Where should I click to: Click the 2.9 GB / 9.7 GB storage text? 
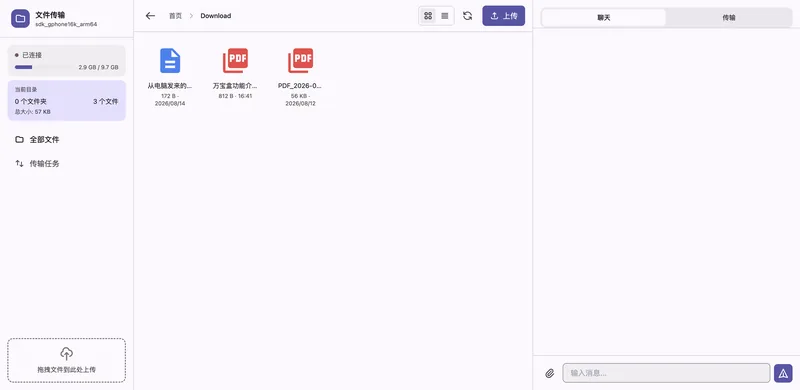point(98,67)
